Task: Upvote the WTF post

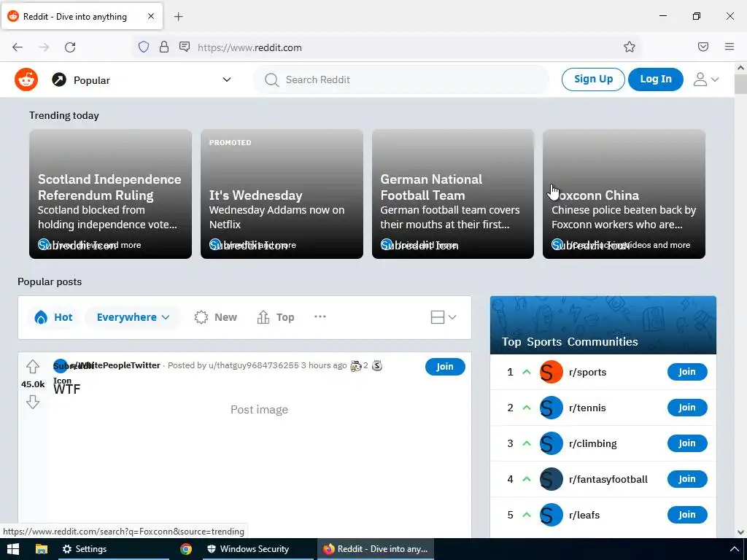Action: click(32, 367)
